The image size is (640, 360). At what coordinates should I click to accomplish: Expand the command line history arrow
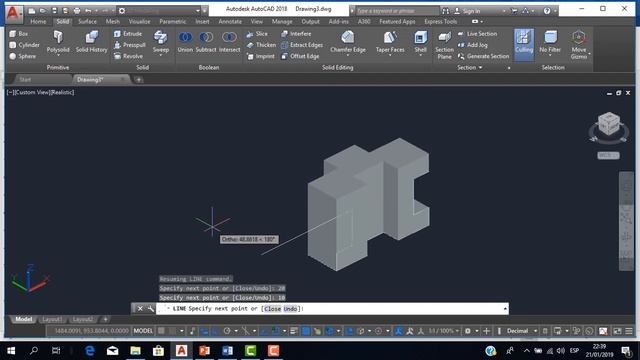click(x=505, y=309)
